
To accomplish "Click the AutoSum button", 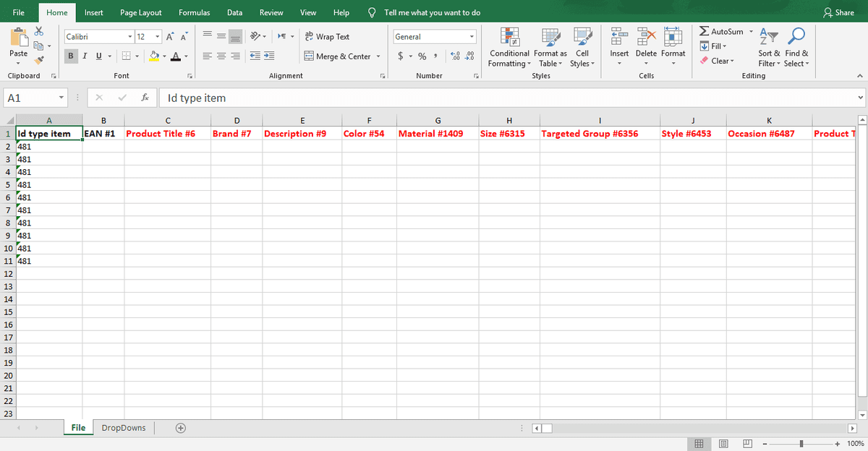I will (721, 32).
